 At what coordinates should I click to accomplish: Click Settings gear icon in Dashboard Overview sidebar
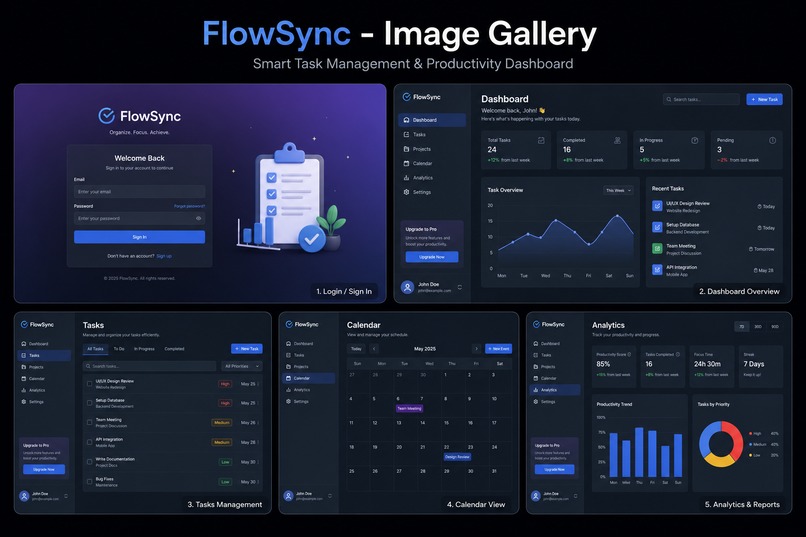[x=407, y=192]
